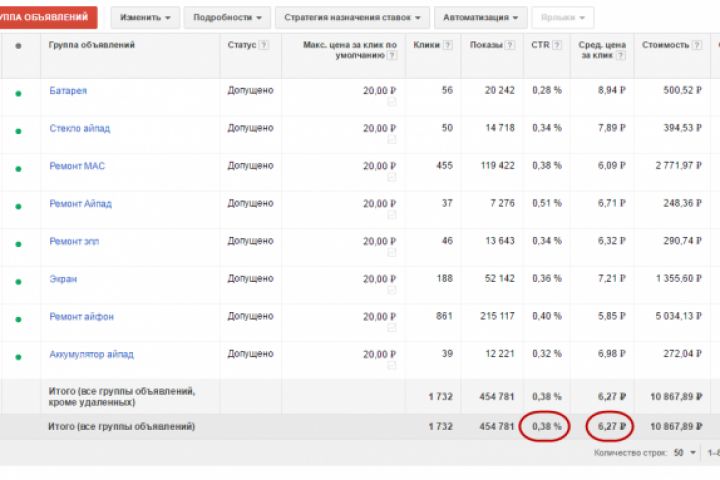Open the Изменить dropdown menu
Viewport: 720px width, 480px height.
pos(144,18)
